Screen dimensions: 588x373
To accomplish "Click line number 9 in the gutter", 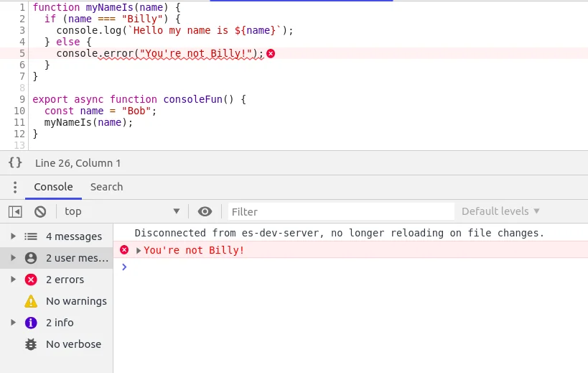I will pos(22,99).
